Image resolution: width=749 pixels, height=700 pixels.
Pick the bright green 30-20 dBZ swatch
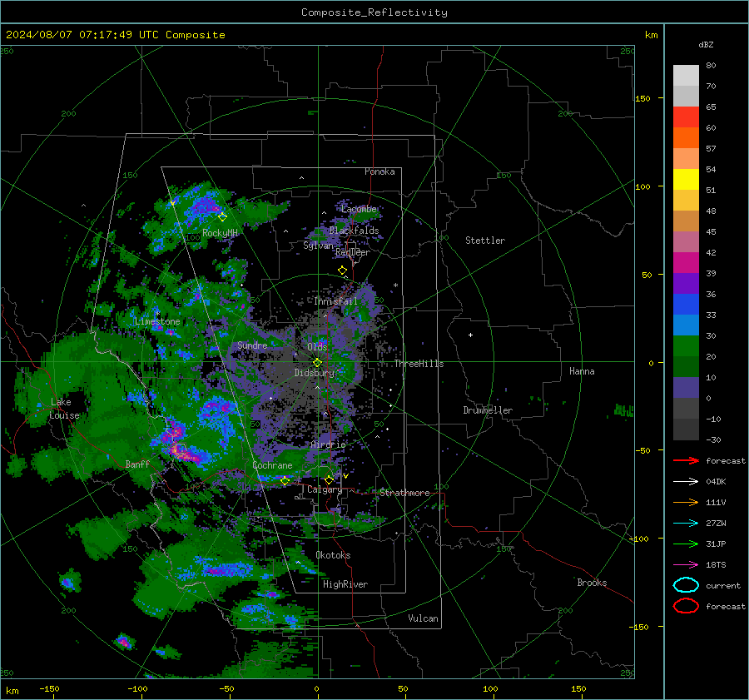point(686,346)
